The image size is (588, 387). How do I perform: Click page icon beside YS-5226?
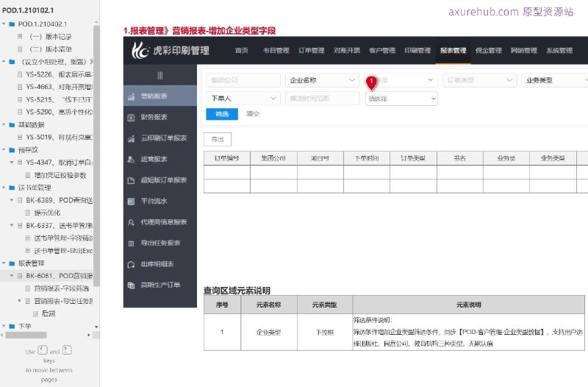pos(20,74)
